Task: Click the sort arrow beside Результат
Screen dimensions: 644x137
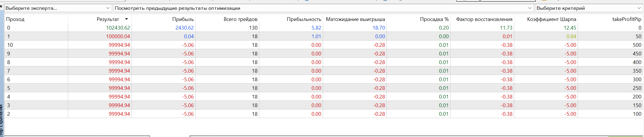Action: click(126, 19)
